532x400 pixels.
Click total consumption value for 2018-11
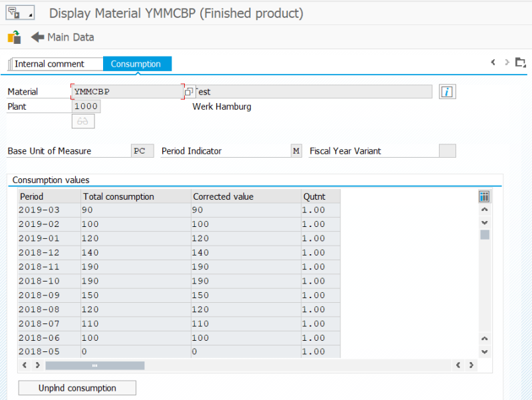tap(136, 267)
